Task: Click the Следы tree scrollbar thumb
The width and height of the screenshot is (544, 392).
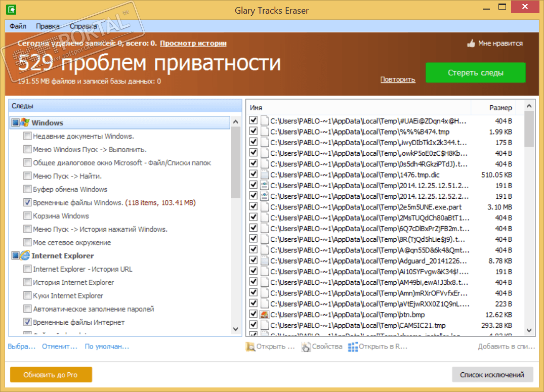Action: 236,162
